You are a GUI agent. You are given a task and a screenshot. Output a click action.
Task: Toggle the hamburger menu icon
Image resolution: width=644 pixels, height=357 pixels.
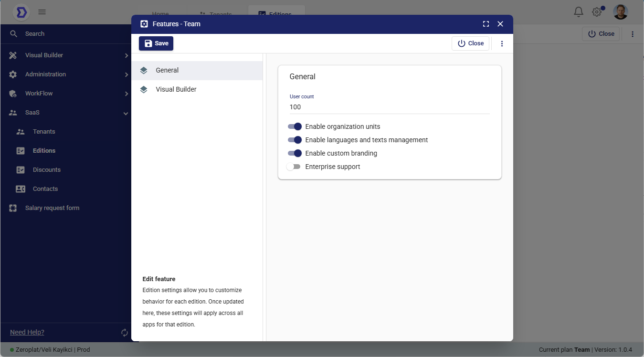tap(42, 12)
